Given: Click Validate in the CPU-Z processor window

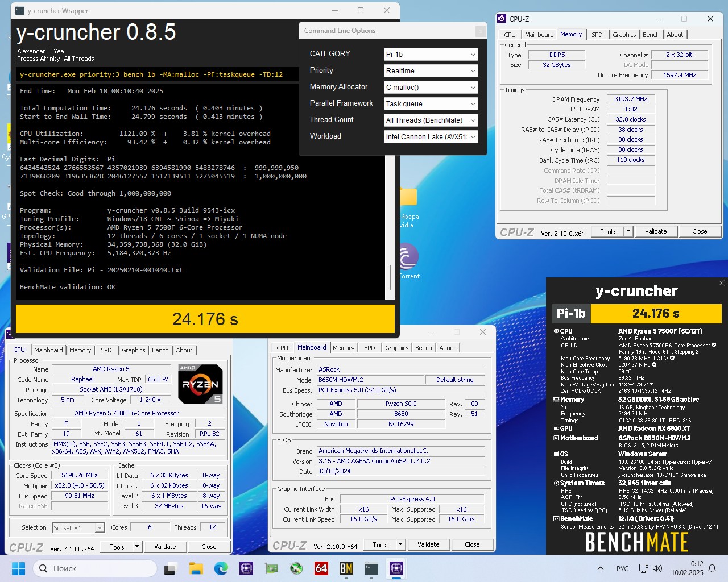Looking at the screenshot, I should (165, 547).
